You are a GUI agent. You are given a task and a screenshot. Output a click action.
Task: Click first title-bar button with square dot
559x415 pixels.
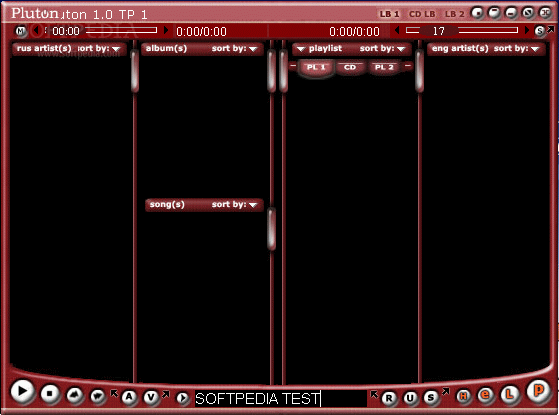click(477, 13)
